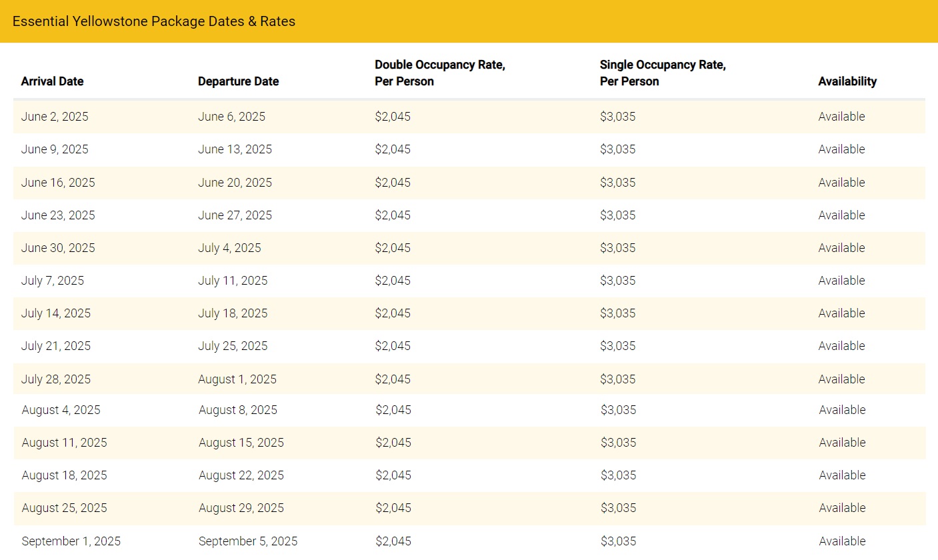938x560 pixels.
Task: Select the June 2, 2025 arrival date
Action: [x=55, y=116]
